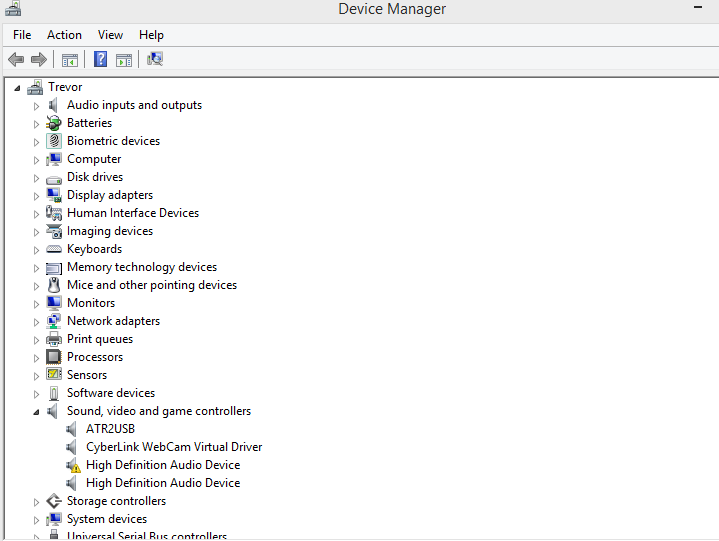This screenshot has height=541, width=719.
Task: Click the Show/Hide Console Tree icon
Action: click(70, 60)
